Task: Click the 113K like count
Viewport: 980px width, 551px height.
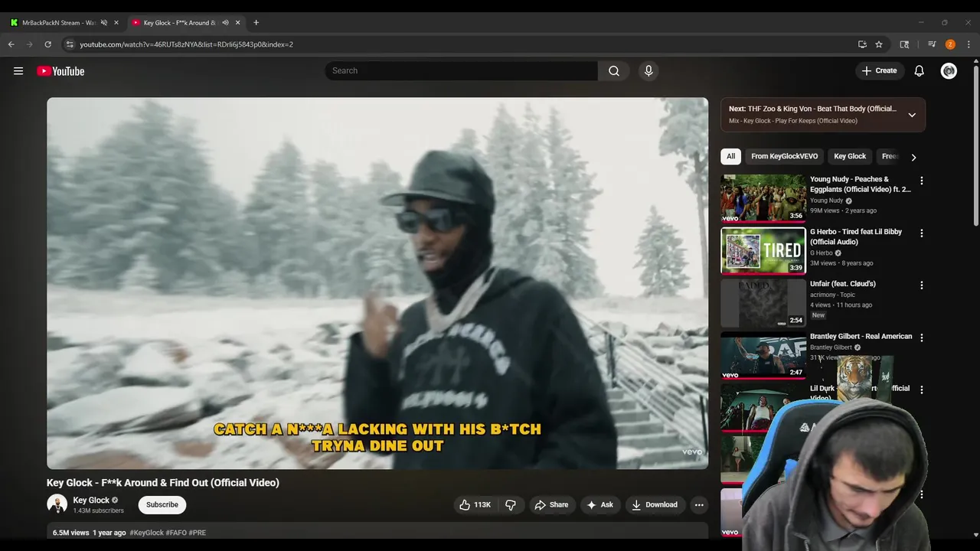Action: coord(482,505)
